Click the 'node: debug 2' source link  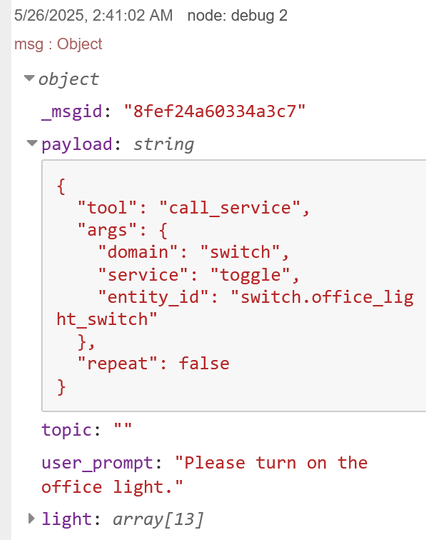click(x=237, y=15)
